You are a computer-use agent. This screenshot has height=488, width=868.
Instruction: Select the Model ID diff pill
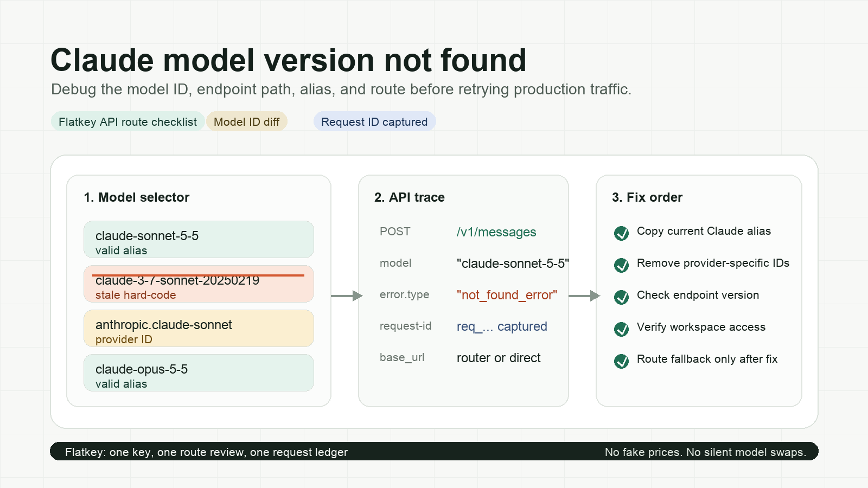click(x=247, y=121)
